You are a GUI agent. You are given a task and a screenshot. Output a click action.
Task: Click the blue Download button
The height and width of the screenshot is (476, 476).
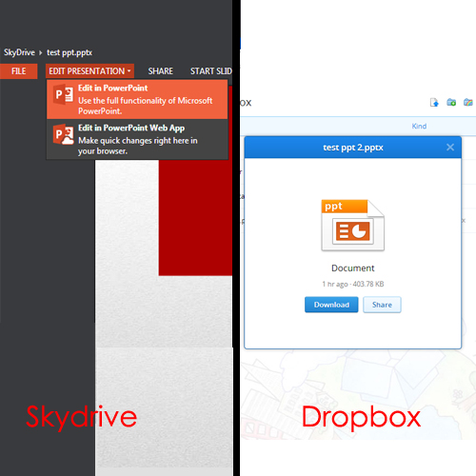pyautogui.click(x=331, y=305)
